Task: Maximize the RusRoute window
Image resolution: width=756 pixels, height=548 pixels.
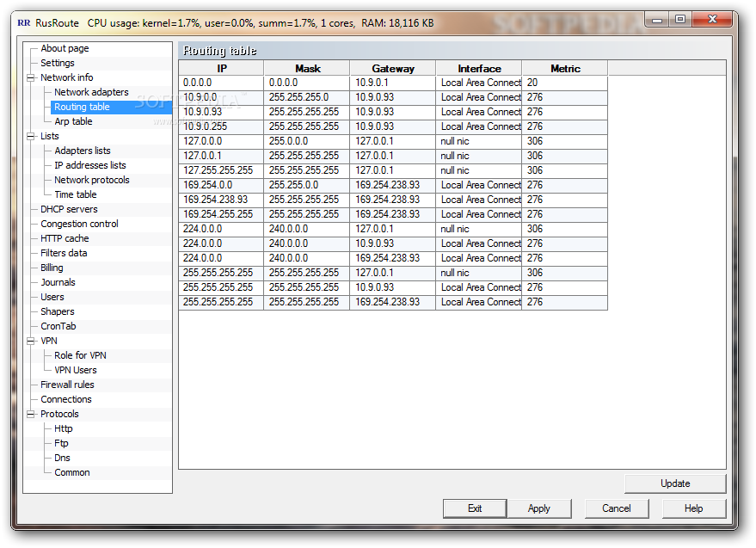Action: 679,19
